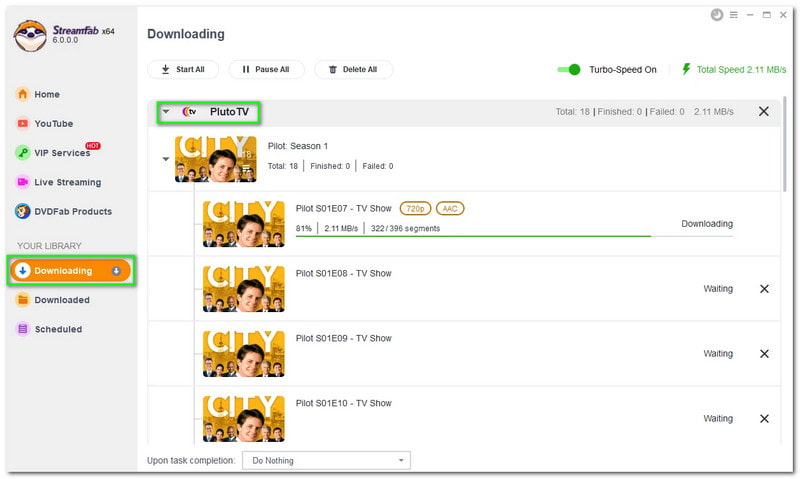The width and height of the screenshot is (800, 479).
Task: Cancel the Pilot S01E09 waiting task
Action: click(x=764, y=354)
